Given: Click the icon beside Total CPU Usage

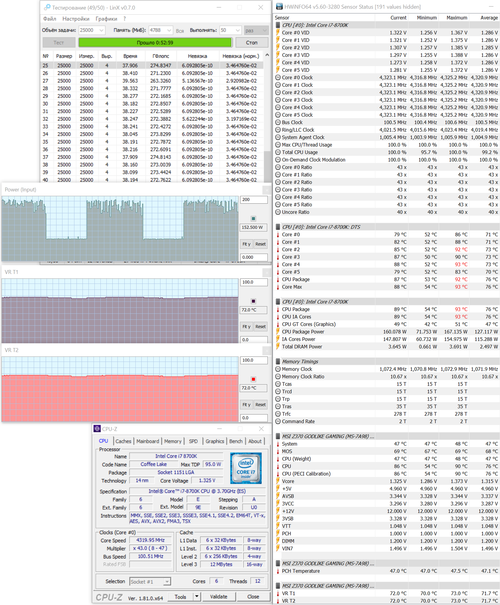Looking at the screenshot, I should 278,152.
